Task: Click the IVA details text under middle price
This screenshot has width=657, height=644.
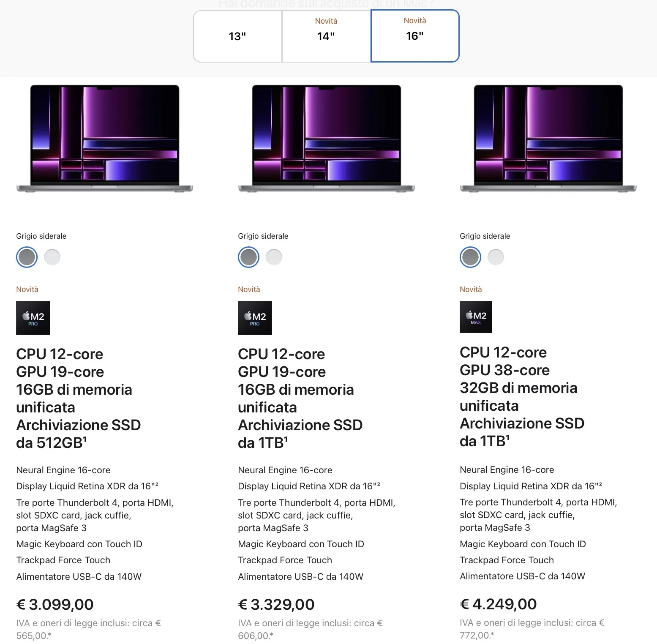Action: tap(311, 629)
